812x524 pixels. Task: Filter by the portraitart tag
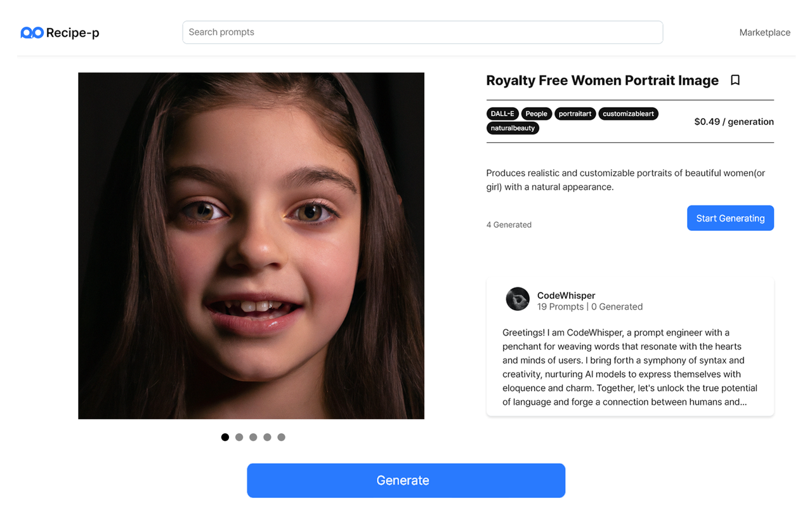575,114
